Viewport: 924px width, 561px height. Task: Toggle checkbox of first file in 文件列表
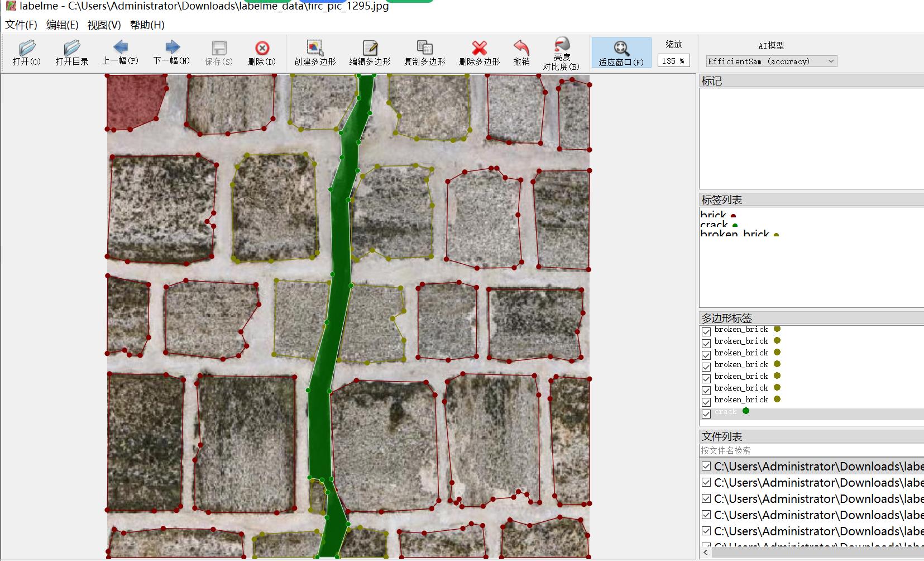(x=706, y=466)
